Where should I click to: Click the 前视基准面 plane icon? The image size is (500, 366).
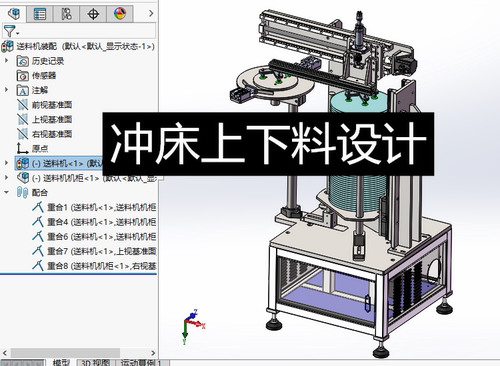(x=23, y=105)
